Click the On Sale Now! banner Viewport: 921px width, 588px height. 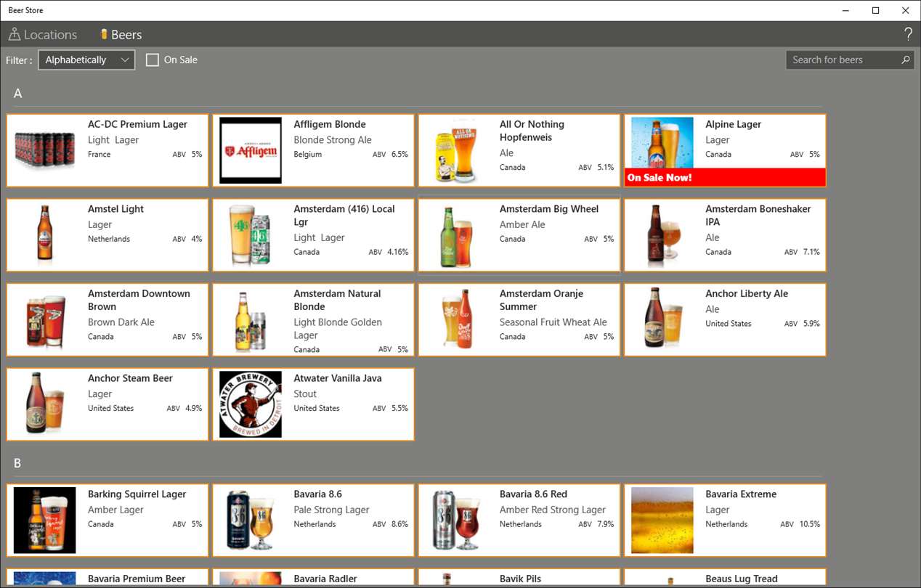click(x=725, y=177)
